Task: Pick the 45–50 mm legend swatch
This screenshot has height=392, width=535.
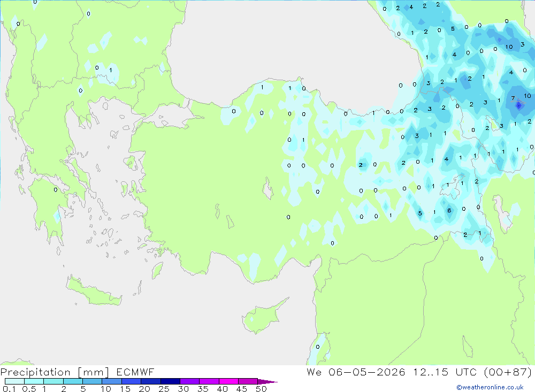Action: pos(248,381)
